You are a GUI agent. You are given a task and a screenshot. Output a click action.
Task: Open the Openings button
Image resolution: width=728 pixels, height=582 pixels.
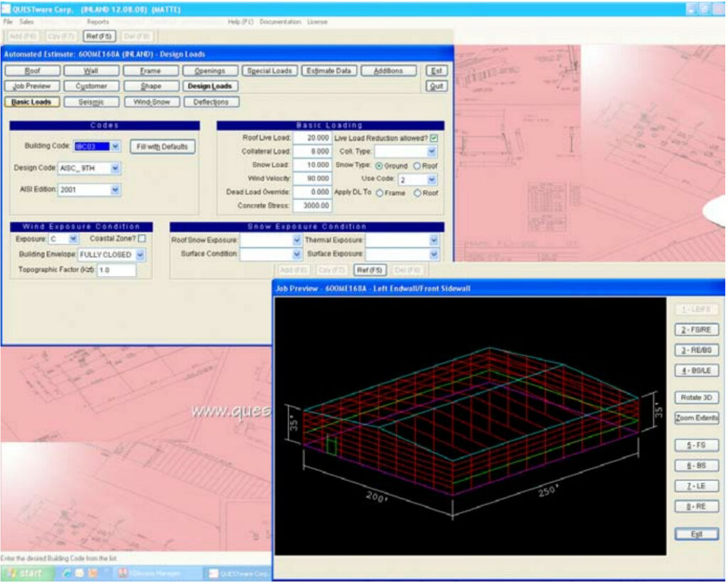(210, 70)
